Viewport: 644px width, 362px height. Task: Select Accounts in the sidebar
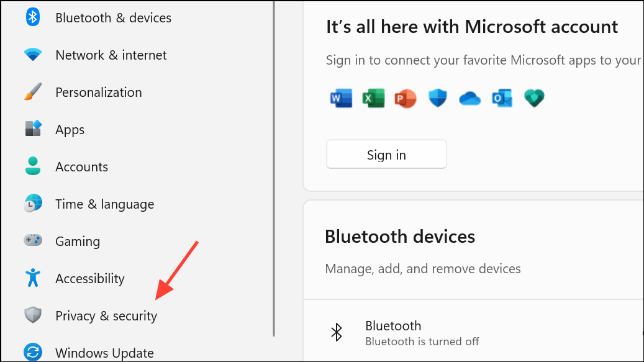coord(81,166)
